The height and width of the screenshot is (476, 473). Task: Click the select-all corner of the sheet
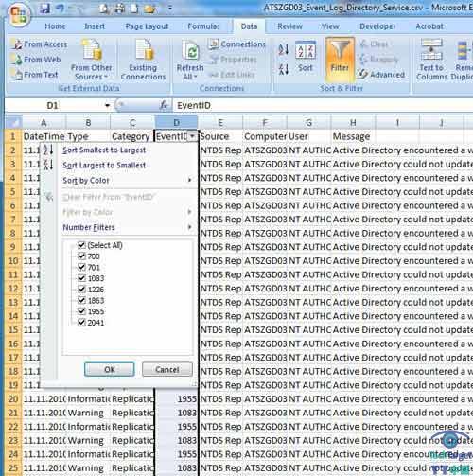[x=13, y=122]
